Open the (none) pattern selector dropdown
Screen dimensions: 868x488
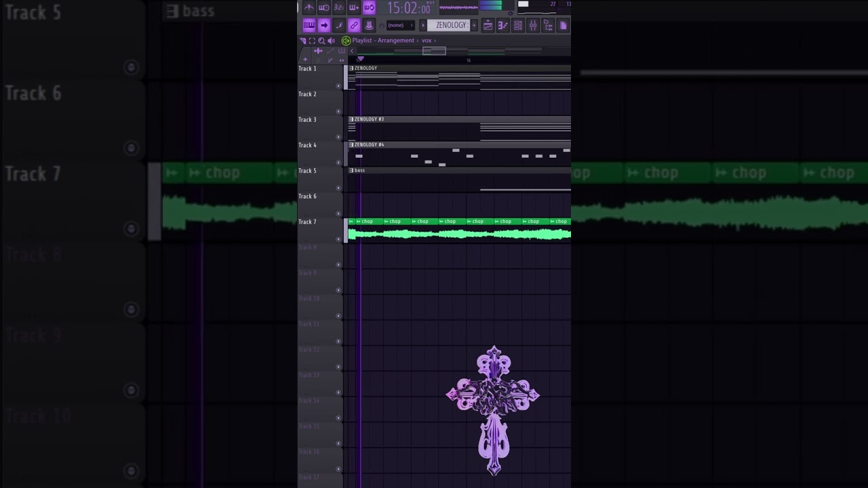(401, 25)
